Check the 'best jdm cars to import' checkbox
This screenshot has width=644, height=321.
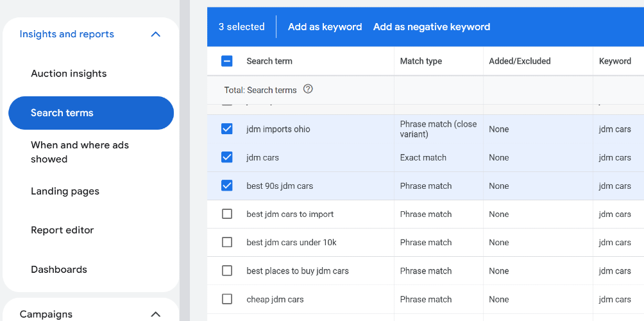pyautogui.click(x=226, y=214)
